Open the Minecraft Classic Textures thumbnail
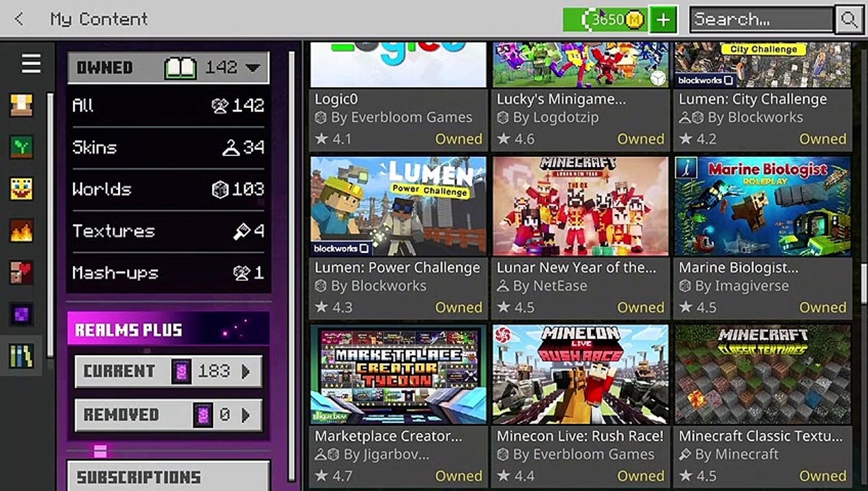 pos(763,374)
